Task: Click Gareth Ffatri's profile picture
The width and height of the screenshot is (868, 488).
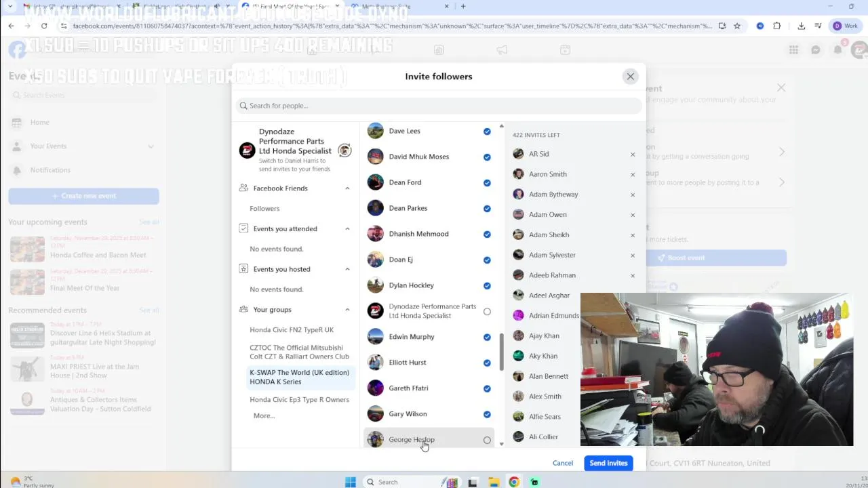Action: pos(375,388)
